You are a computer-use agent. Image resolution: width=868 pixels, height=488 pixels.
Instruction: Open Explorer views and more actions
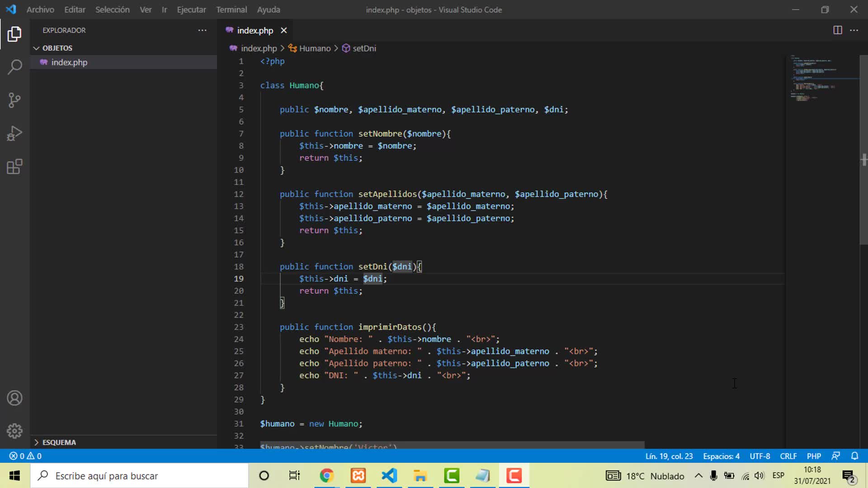[x=202, y=30]
